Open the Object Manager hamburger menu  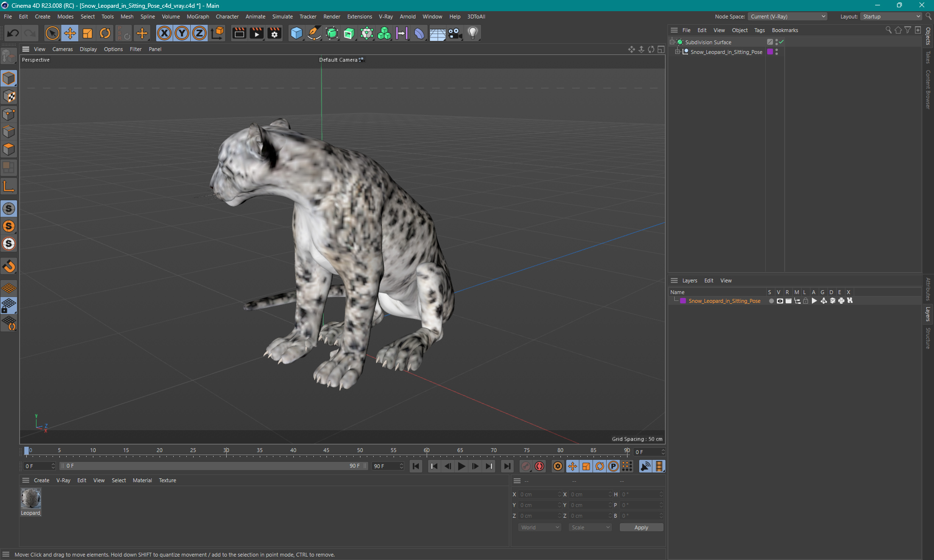click(x=674, y=30)
